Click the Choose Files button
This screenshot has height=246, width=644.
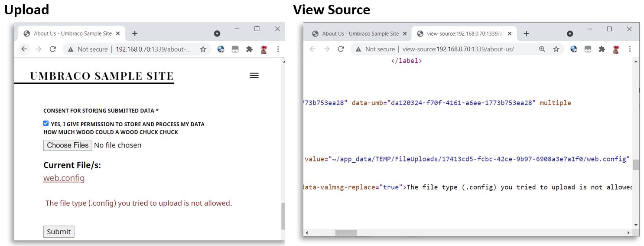[68, 145]
